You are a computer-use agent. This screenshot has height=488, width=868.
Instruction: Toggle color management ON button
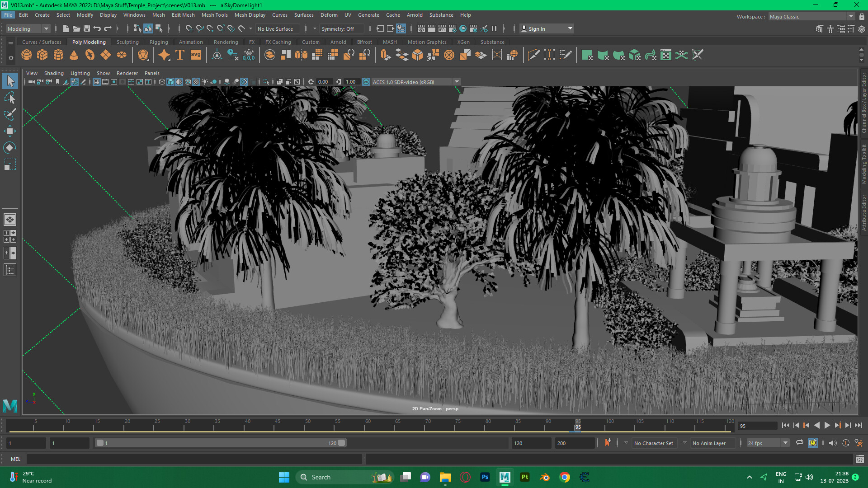(x=366, y=82)
